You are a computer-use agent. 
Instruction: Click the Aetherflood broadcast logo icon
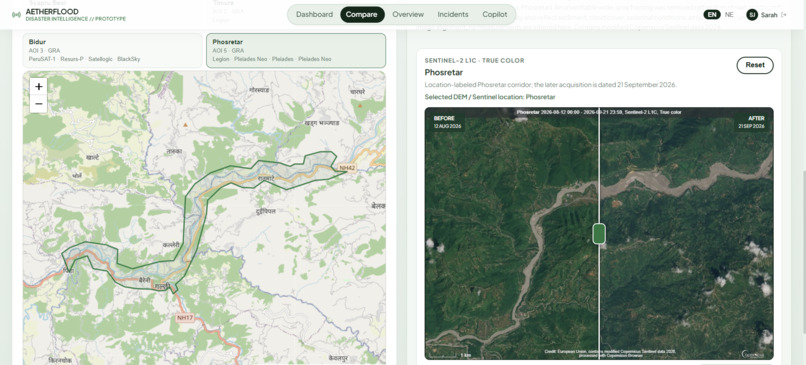click(x=16, y=14)
